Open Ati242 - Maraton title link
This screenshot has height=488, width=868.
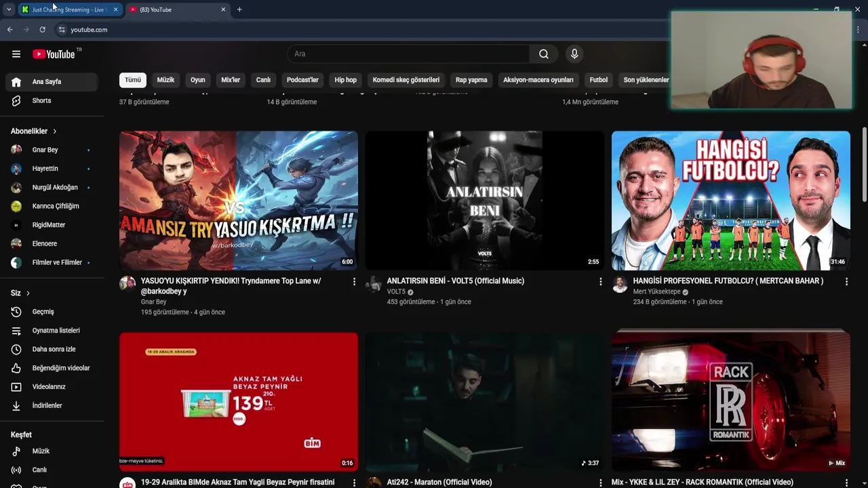point(439,482)
